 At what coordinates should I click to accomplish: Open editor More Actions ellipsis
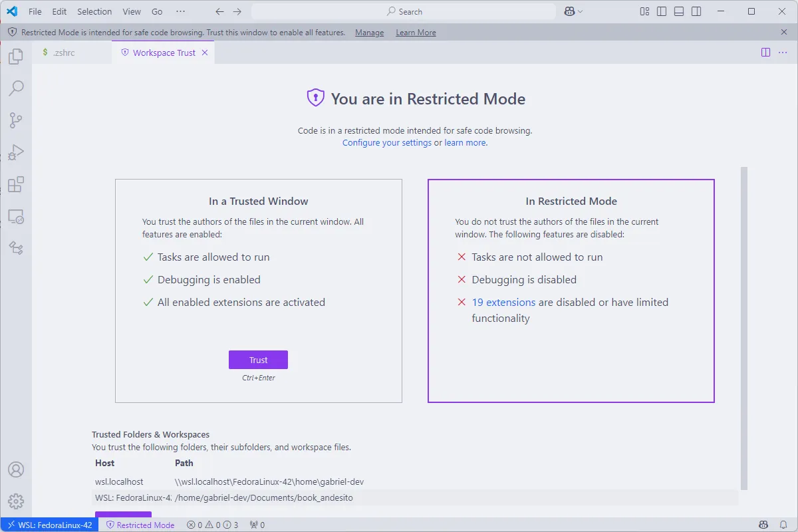click(783, 52)
